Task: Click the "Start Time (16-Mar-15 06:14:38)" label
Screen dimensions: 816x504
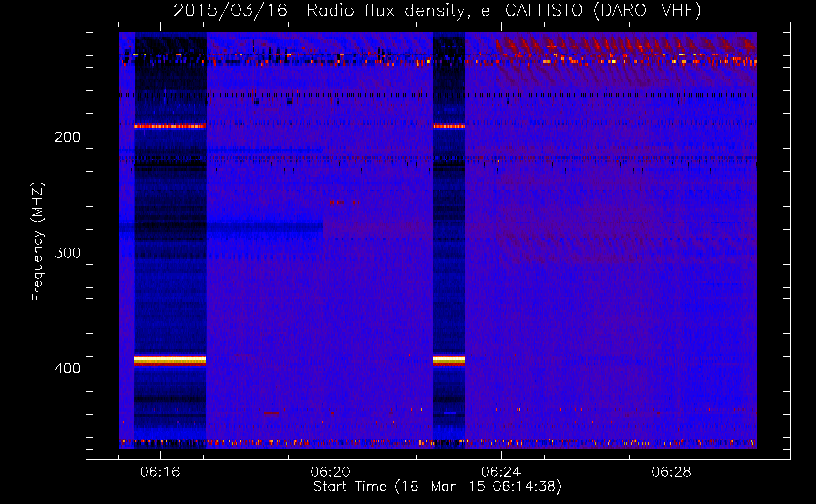Action: pos(437,487)
